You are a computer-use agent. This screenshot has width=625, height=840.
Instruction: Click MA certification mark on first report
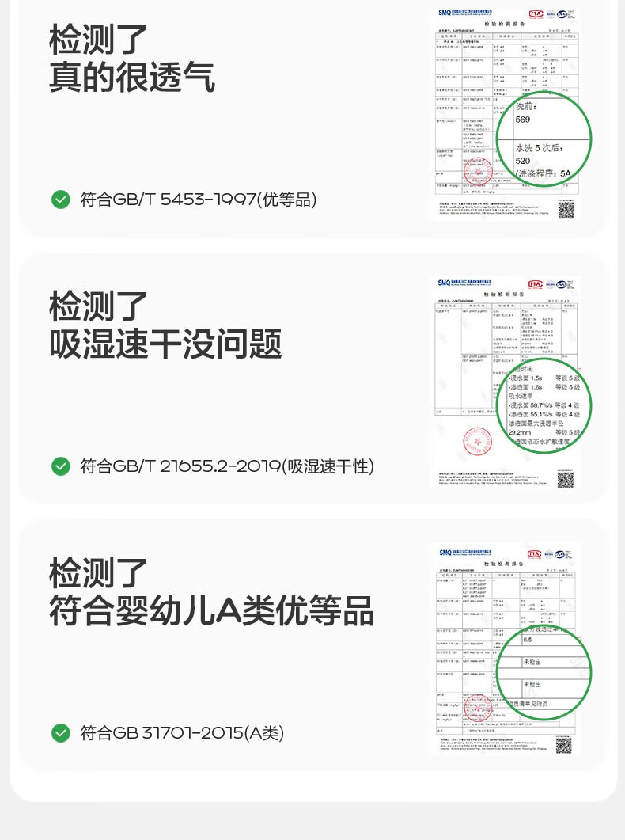pyautogui.click(x=536, y=14)
